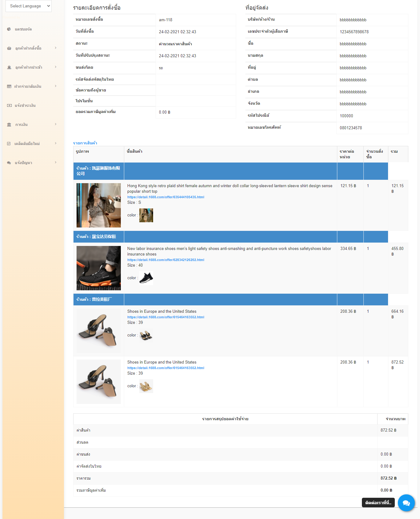This screenshot has width=420, height=519.
Task: Click running total 664.16 ฿
Action: tap(398, 314)
